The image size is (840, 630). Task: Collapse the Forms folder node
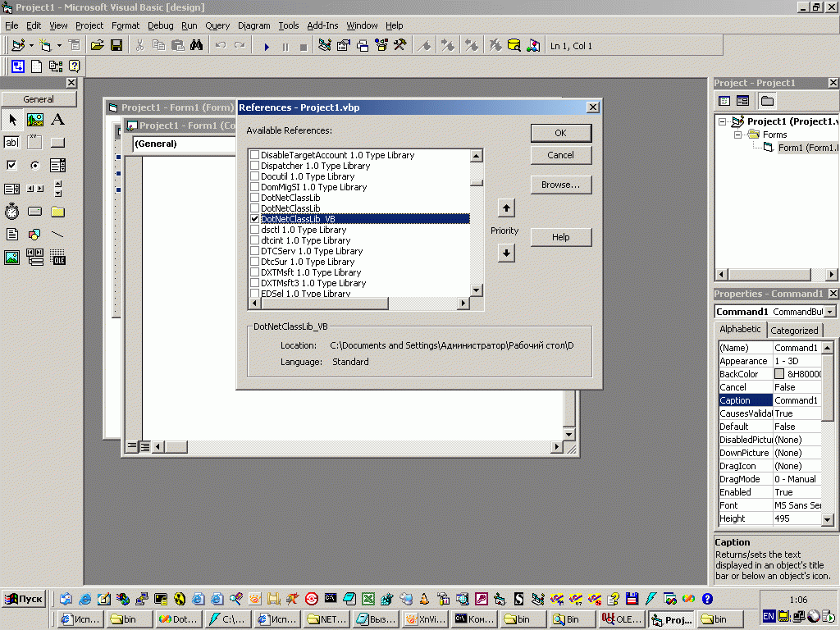737,135
